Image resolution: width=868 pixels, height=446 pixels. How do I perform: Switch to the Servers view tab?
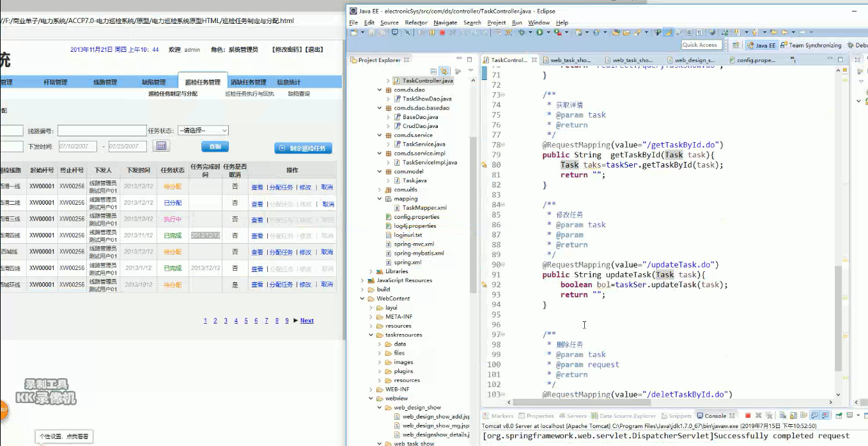[572, 416]
